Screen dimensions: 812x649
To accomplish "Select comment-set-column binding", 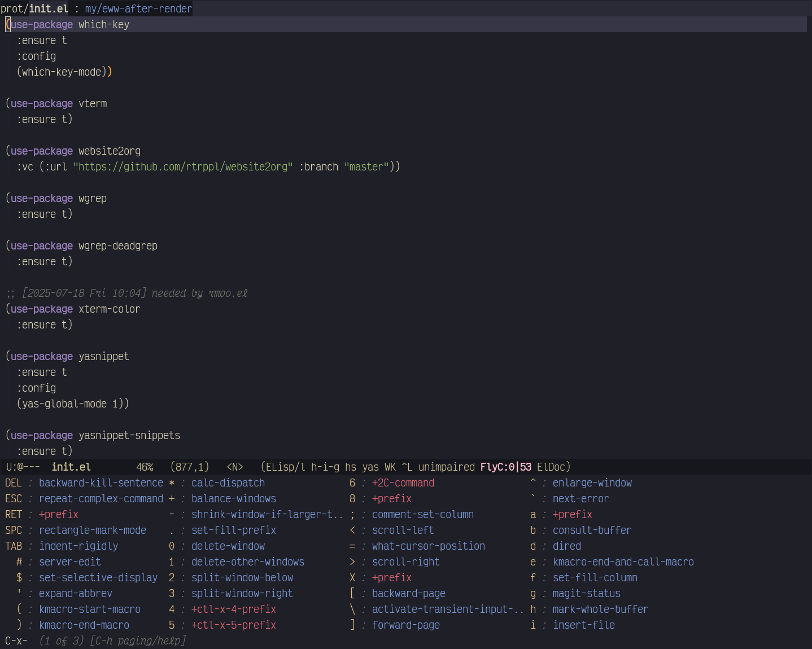I will (x=423, y=514).
